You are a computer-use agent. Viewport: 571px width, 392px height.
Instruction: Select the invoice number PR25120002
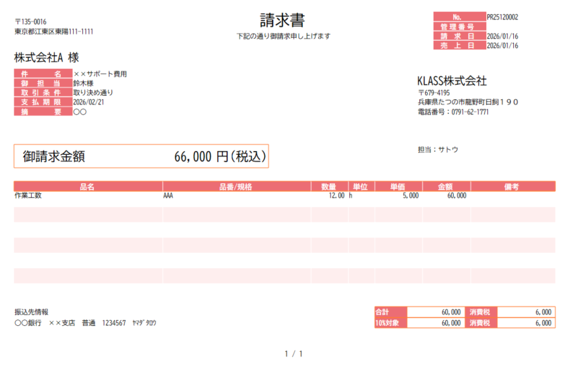click(502, 17)
